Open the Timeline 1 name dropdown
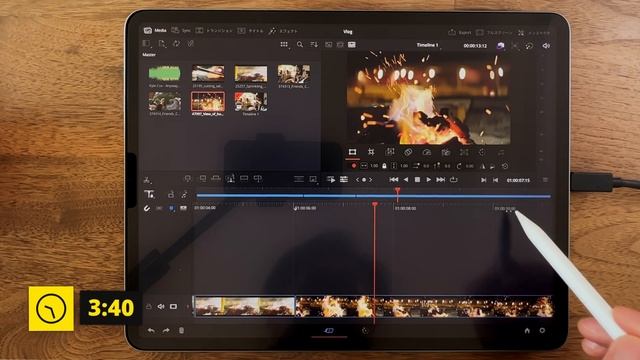The width and height of the screenshot is (640, 360). point(428,45)
